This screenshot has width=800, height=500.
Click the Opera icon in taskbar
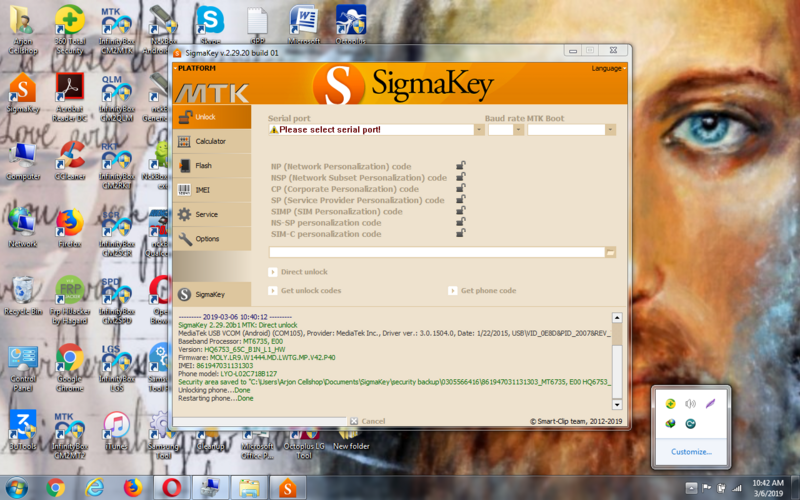pyautogui.click(x=172, y=488)
